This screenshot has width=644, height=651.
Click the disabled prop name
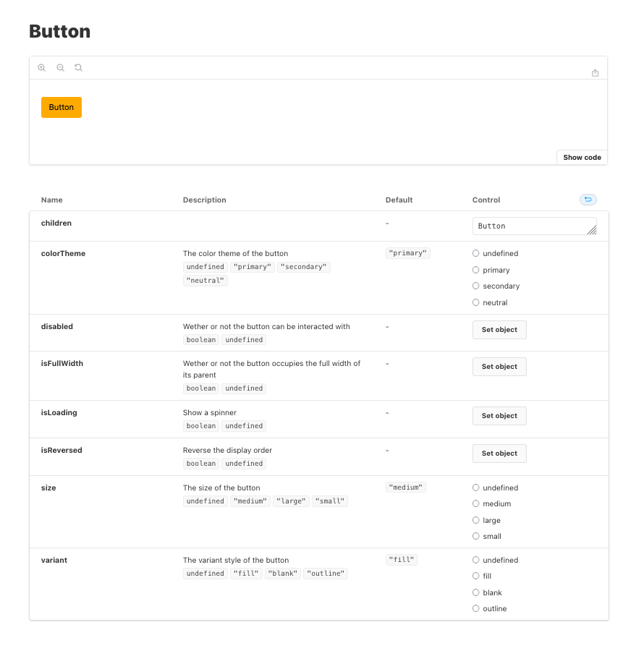(57, 326)
